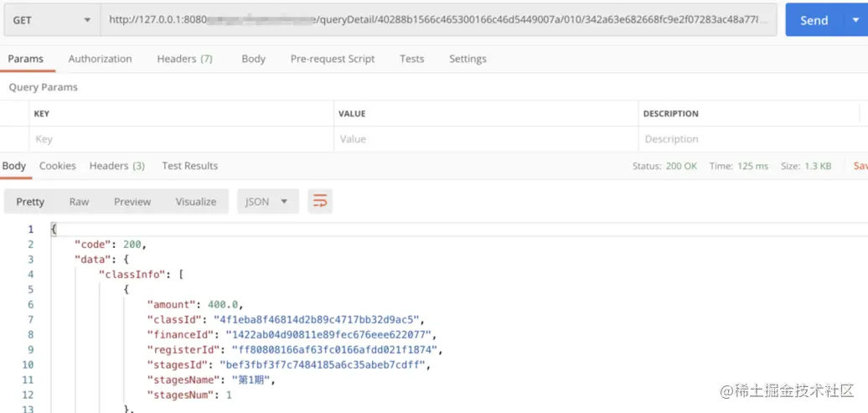Select the response Body tab
Viewport: 868px width, 413px height.
point(14,166)
